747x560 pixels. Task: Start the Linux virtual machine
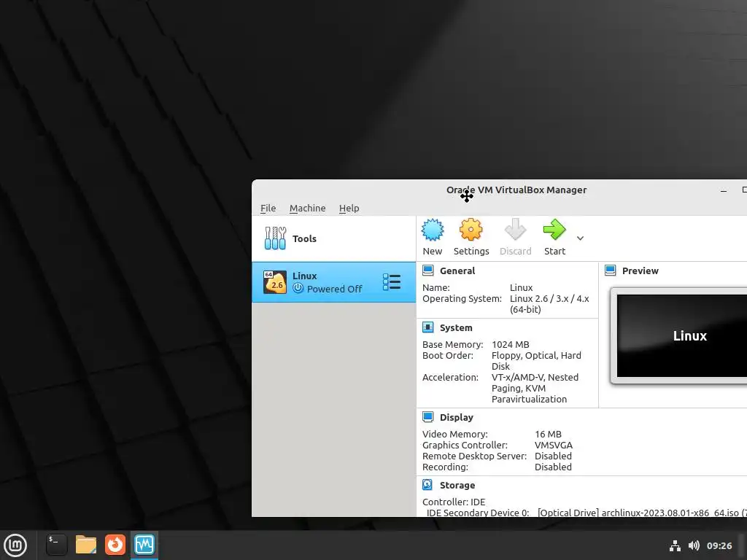554,237
